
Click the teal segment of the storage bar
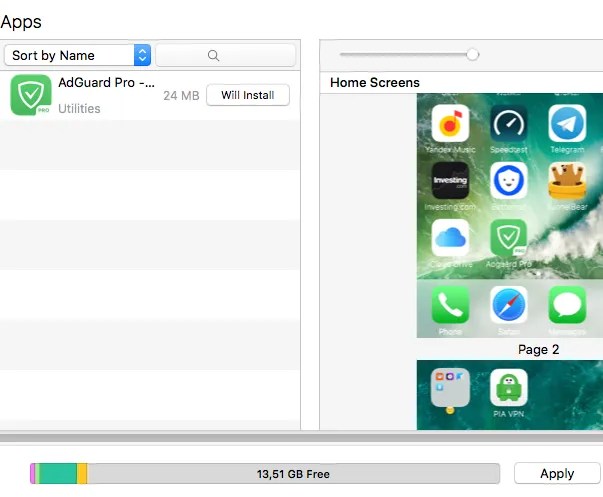pos(58,474)
